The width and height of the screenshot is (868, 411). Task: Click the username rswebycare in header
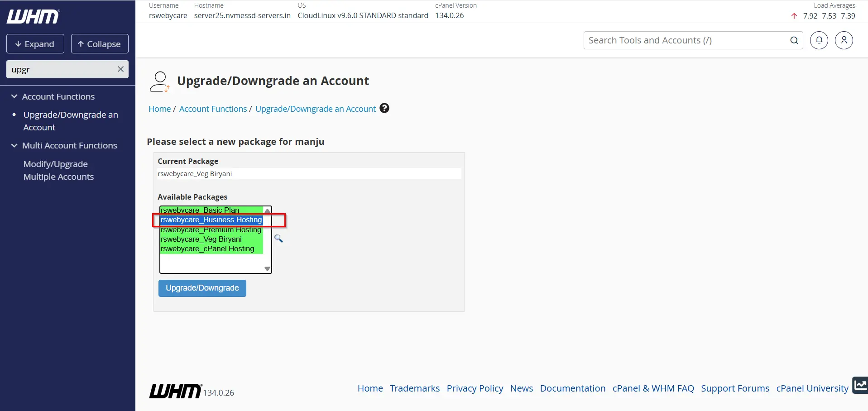click(x=168, y=15)
